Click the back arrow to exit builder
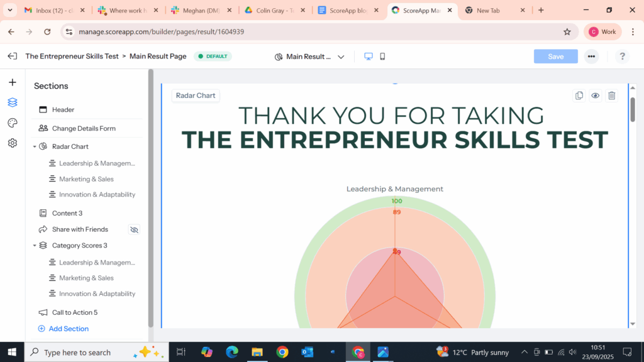This screenshot has width=644, height=362. 12,56
